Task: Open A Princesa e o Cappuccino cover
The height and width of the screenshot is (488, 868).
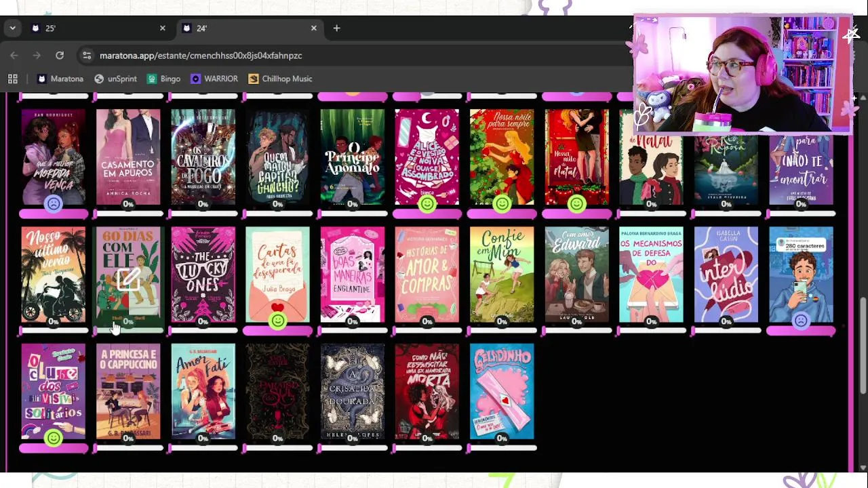Action: pos(128,392)
